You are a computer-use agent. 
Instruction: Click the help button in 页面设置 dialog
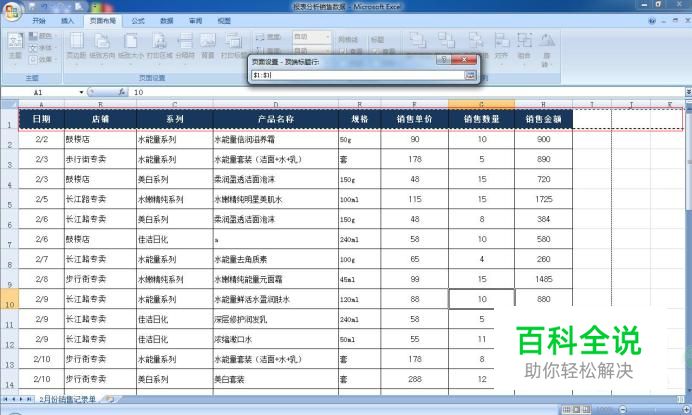[x=444, y=60]
